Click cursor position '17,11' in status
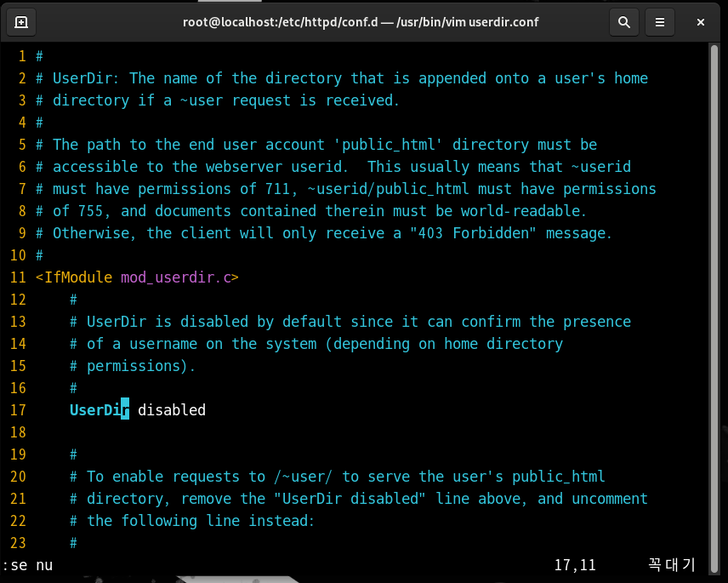Screen dimensions: 728x583 [575, 565]
